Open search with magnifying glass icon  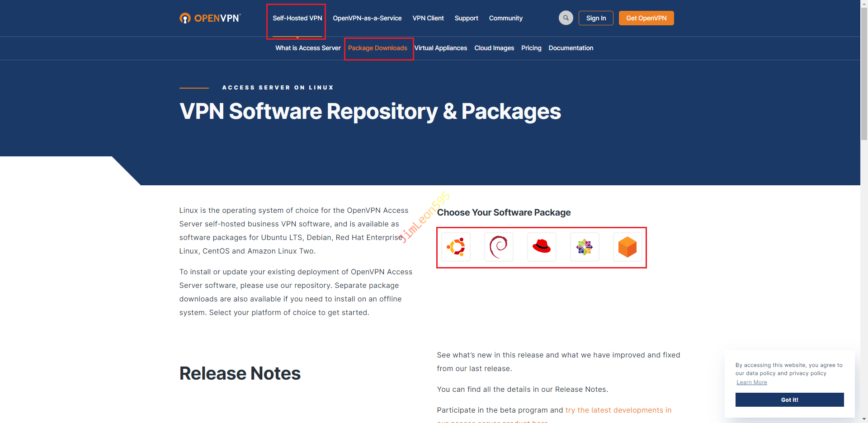[x=566, y=18]
